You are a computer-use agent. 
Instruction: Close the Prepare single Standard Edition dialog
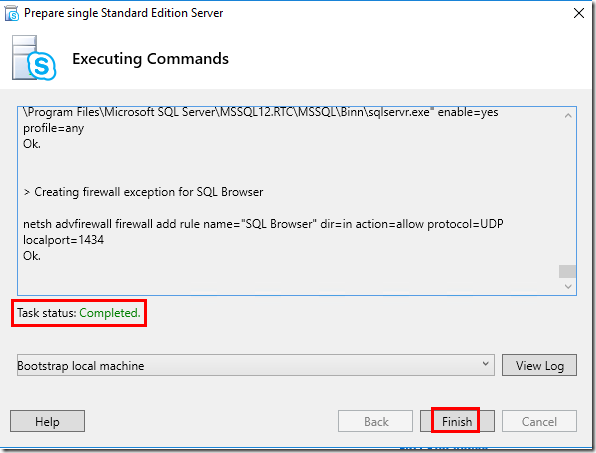(579, 13)
